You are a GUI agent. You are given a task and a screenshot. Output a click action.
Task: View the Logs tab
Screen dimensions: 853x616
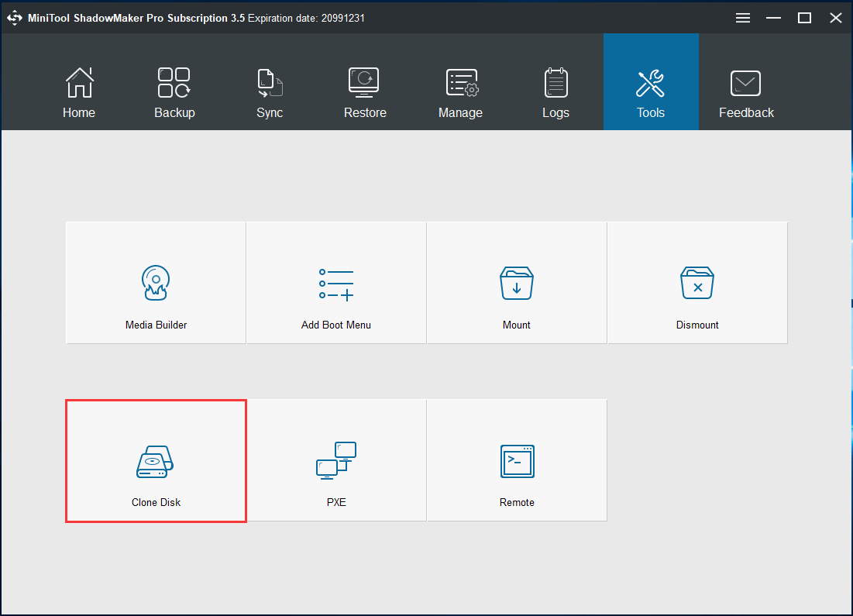(555, 93)
